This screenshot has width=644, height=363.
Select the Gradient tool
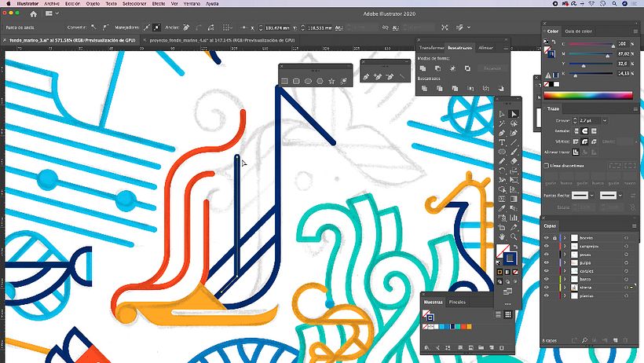pyautogui.click(x=514, y=199)
